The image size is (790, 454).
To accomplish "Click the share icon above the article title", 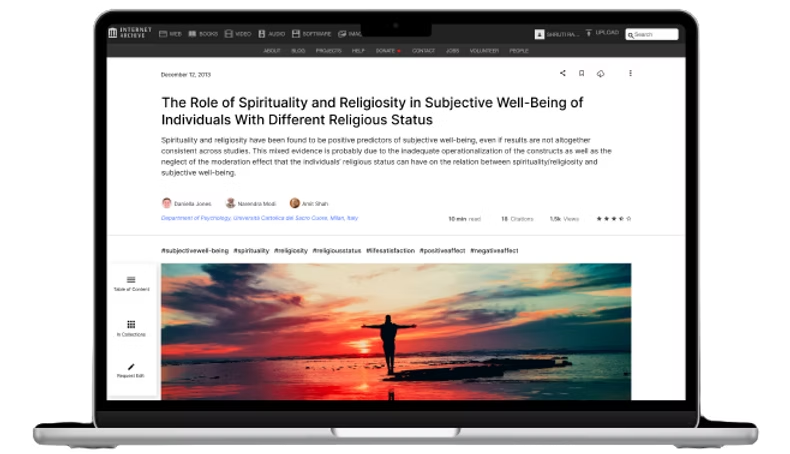I will click(x=563, y=73).
